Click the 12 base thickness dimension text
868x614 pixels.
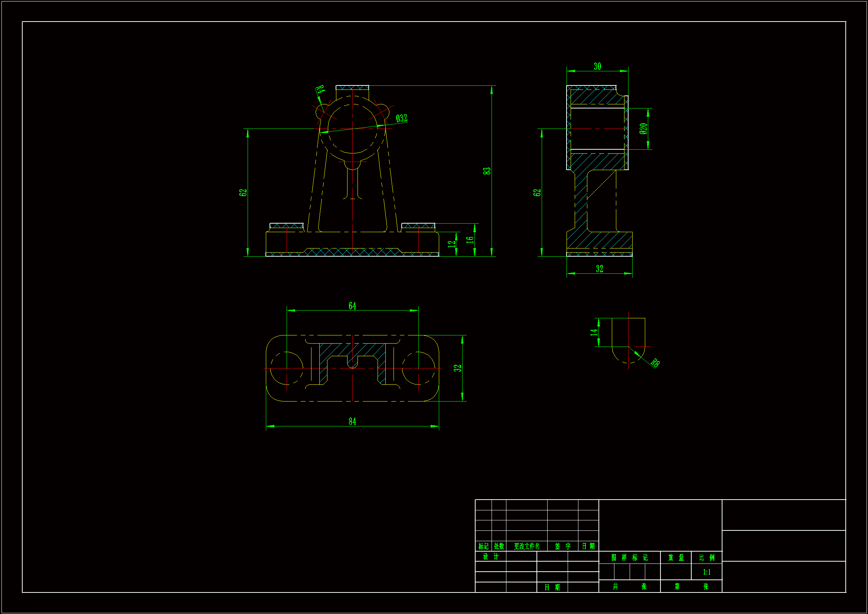point(451,244)
